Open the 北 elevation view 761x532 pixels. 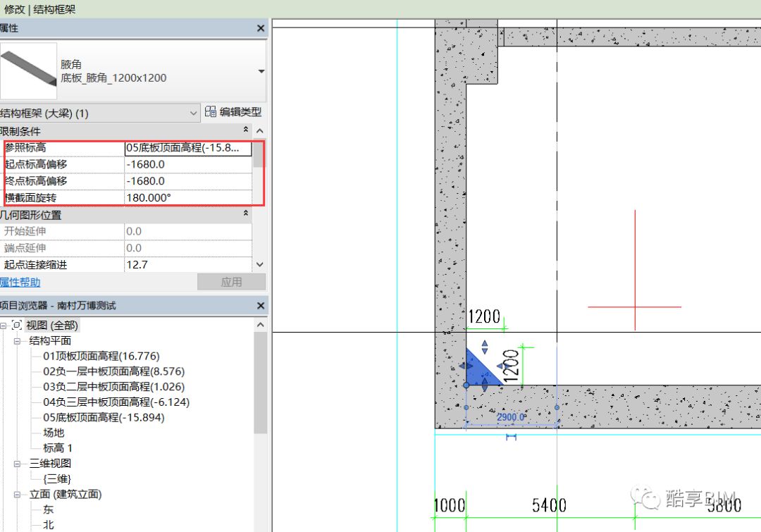tap(48, 525)
